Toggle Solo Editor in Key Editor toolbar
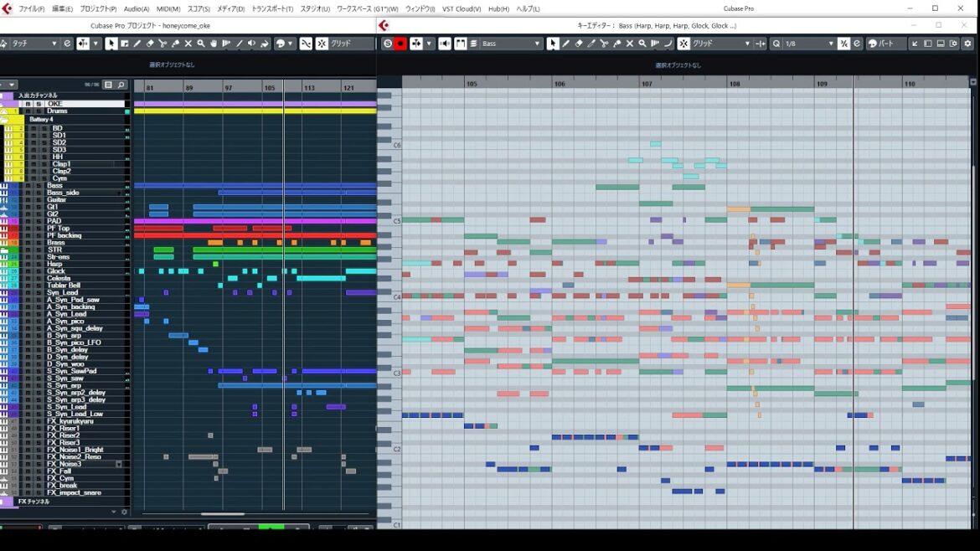Screen dimensions: 980x551 pos(387,44)
